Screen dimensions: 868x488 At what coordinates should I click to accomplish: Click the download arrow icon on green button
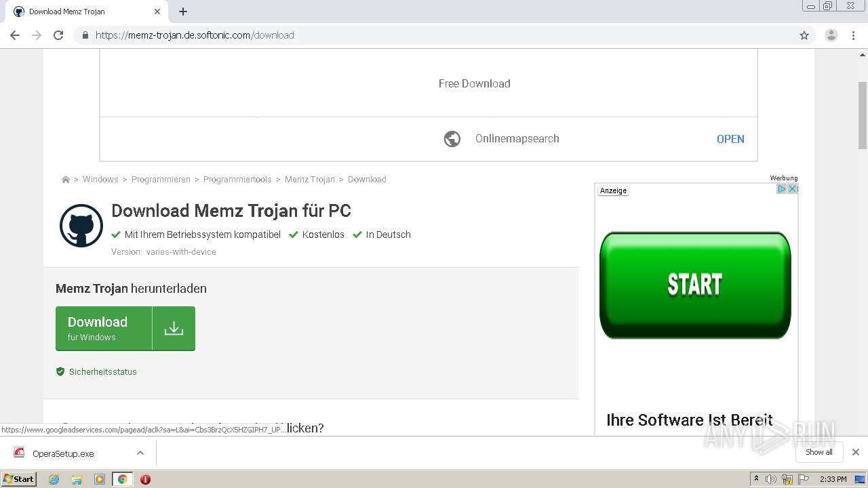pos(174,329)
